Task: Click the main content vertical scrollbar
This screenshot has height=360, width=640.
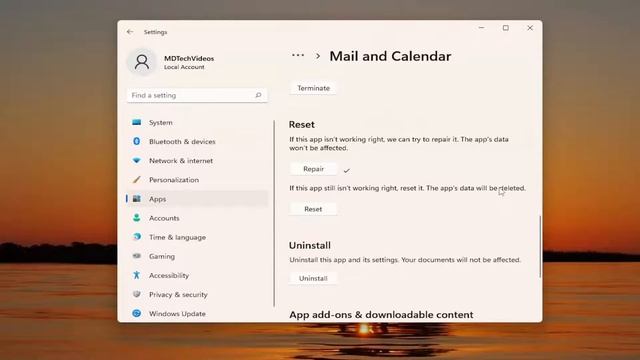Action: 540,247
